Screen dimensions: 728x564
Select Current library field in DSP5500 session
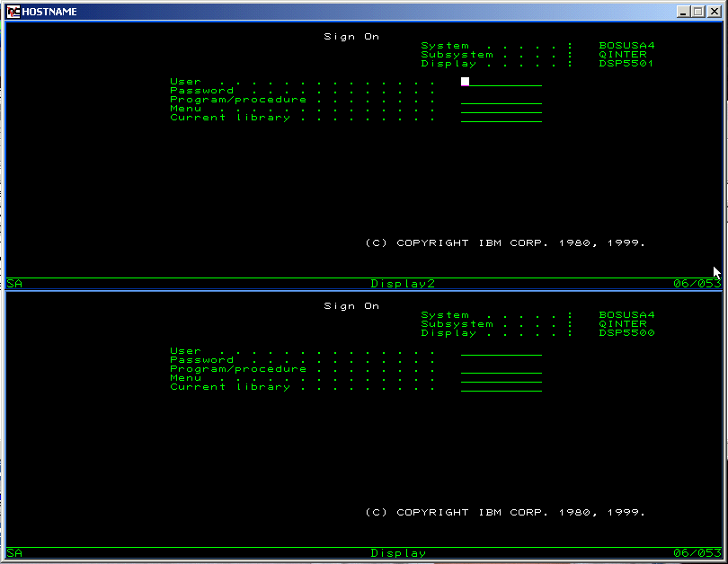501,387
